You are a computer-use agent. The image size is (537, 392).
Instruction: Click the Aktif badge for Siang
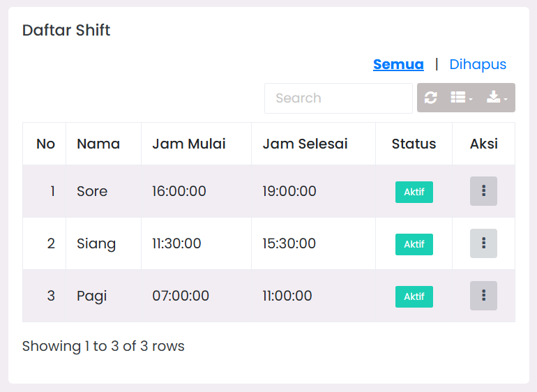pos(414,244)
